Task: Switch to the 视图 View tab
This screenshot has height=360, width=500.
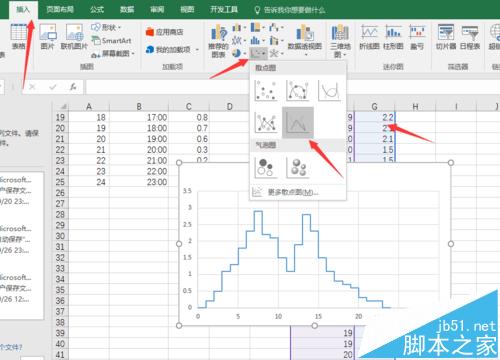Action: click(187, 9)
